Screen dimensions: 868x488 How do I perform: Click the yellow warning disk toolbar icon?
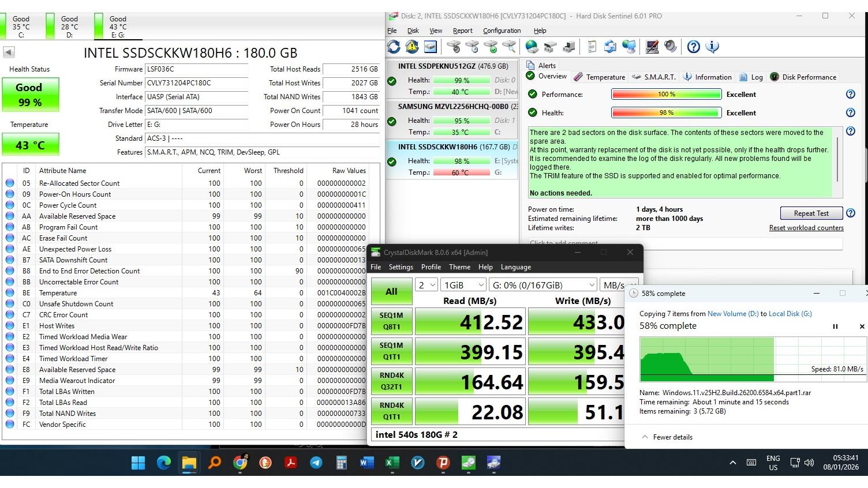tap(412, 47)
